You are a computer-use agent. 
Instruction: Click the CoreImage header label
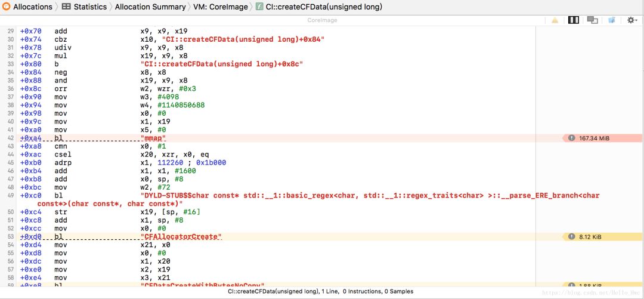point(322,20)
